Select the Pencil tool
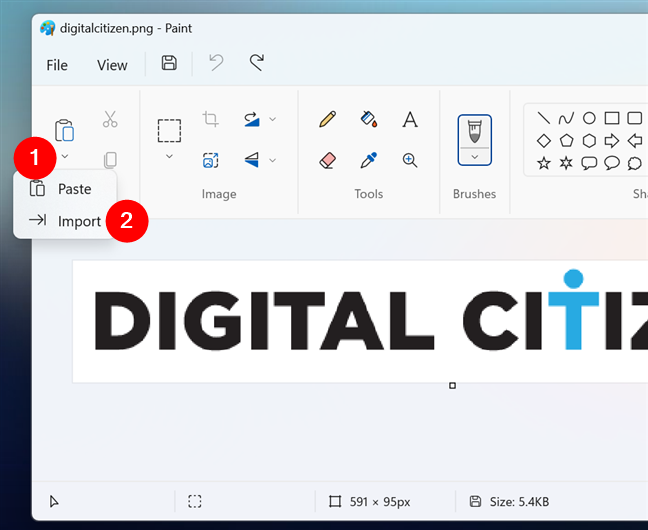Viewport: 648px width, 530px height. [327, 119]
